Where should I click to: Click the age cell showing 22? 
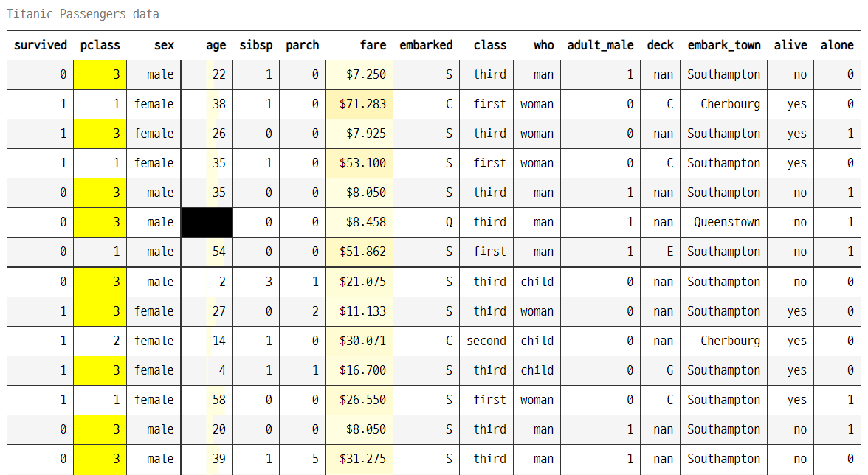coord(207,74)
